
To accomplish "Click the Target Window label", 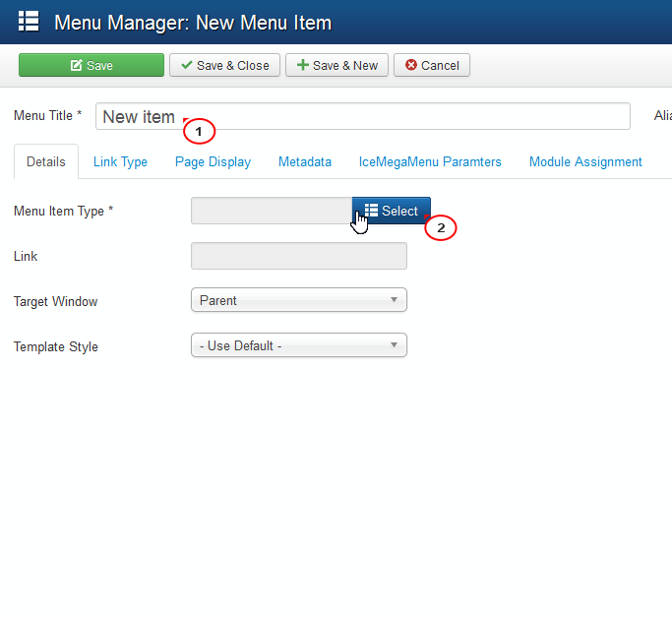I will pyautogui.click(x=56, y=301).
